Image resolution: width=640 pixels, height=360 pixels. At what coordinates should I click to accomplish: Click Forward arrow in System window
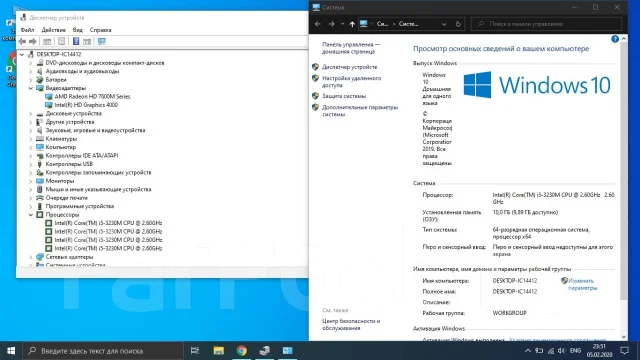tap(331, 24)
